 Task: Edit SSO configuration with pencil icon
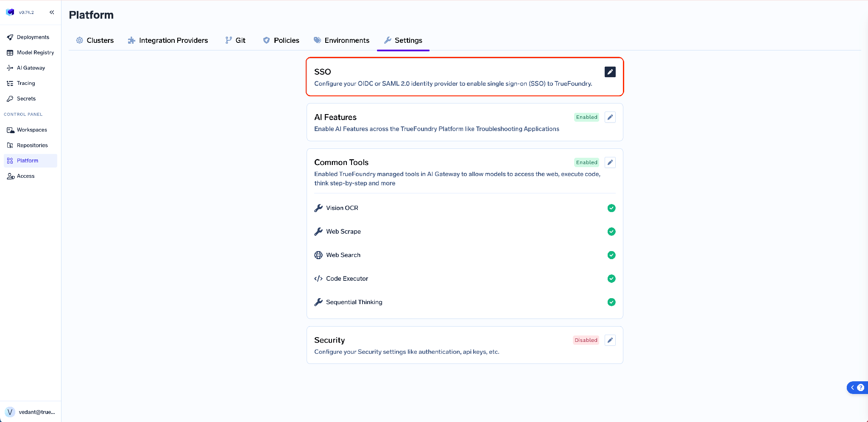(610, 72)
